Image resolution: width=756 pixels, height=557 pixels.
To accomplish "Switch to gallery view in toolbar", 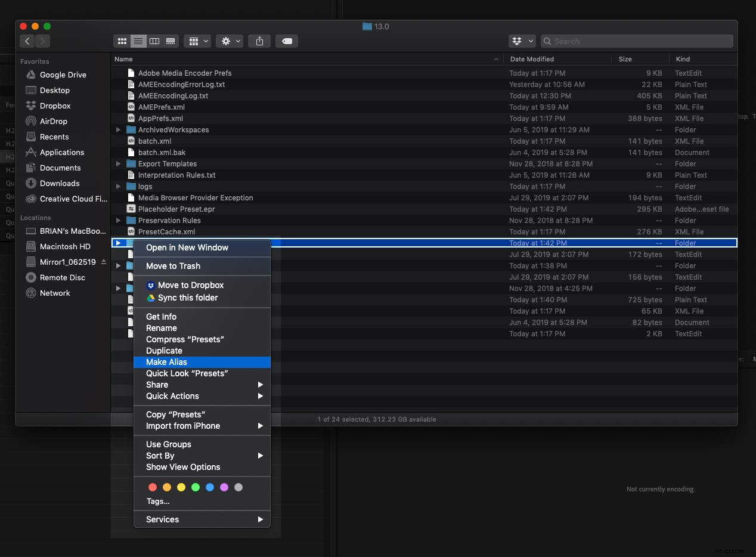I will point(171,41).
